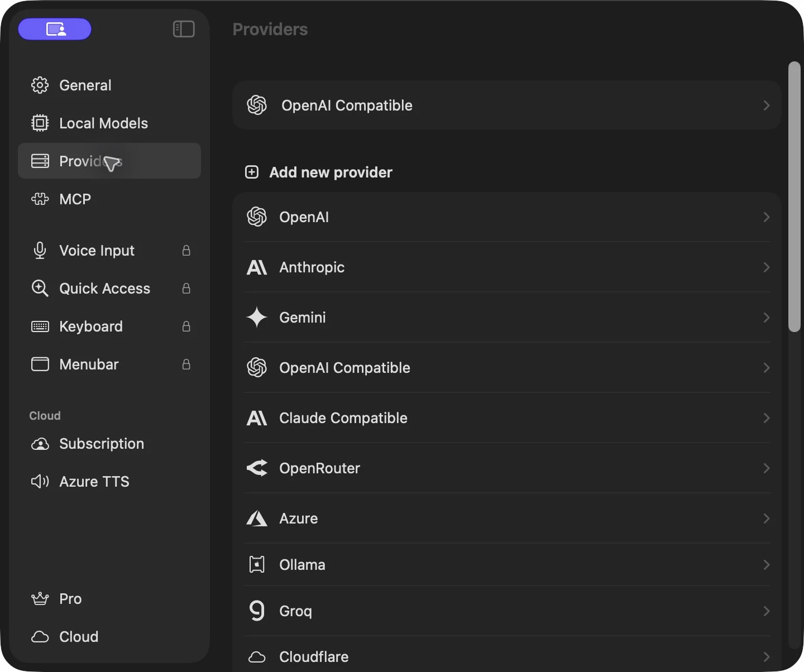The width and height of the screenshot is (804, 672).
Task: Click the magnifier icon beside Quick Access
Action: pyautogui.click(x=40, y=288)
